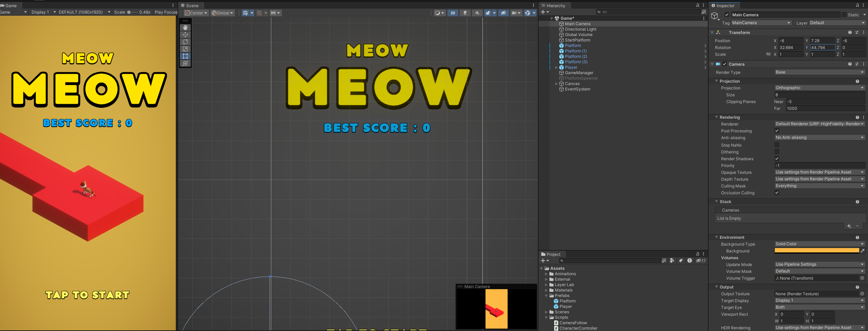Click the lock icon in Inspector tab
This screenshot has width=868, height=331.
point(857,5)
